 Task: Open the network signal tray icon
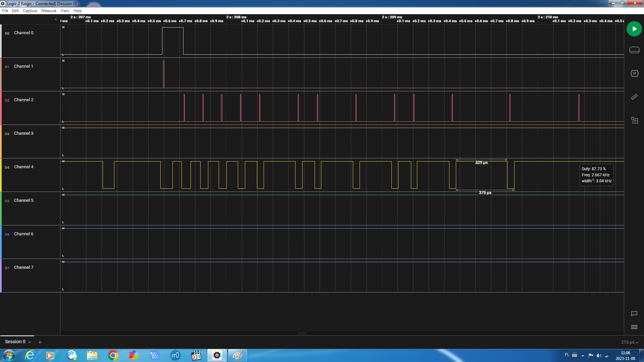click(607, 355)
